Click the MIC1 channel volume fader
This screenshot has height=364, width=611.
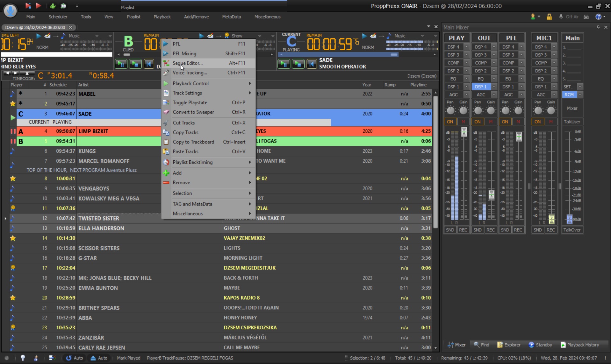point(551,219)
